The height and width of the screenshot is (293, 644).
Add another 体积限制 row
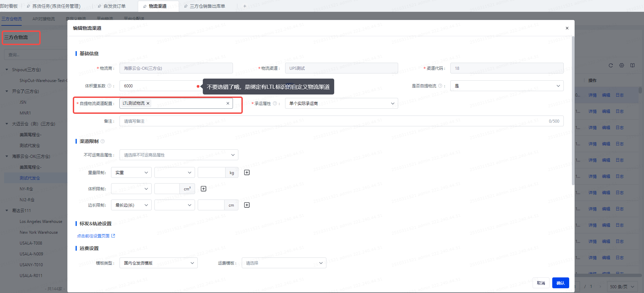(x=203, y=189)
